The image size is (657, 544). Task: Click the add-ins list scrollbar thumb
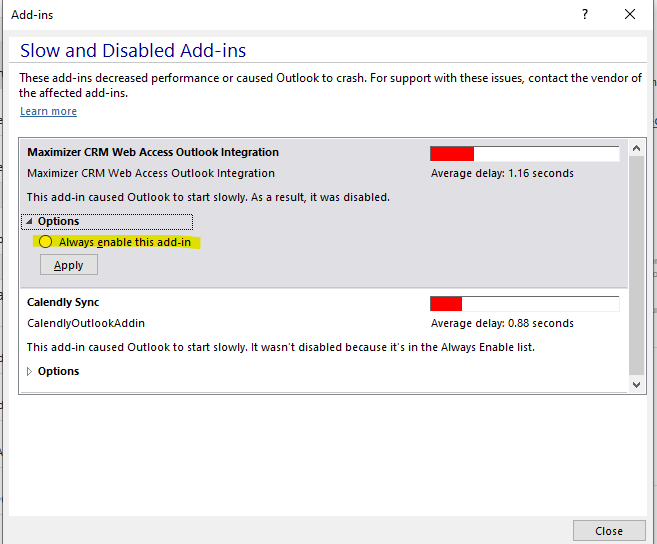[636, 265]
